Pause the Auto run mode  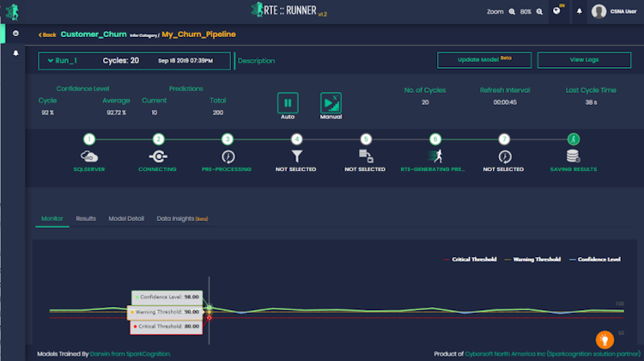(288, 103)
